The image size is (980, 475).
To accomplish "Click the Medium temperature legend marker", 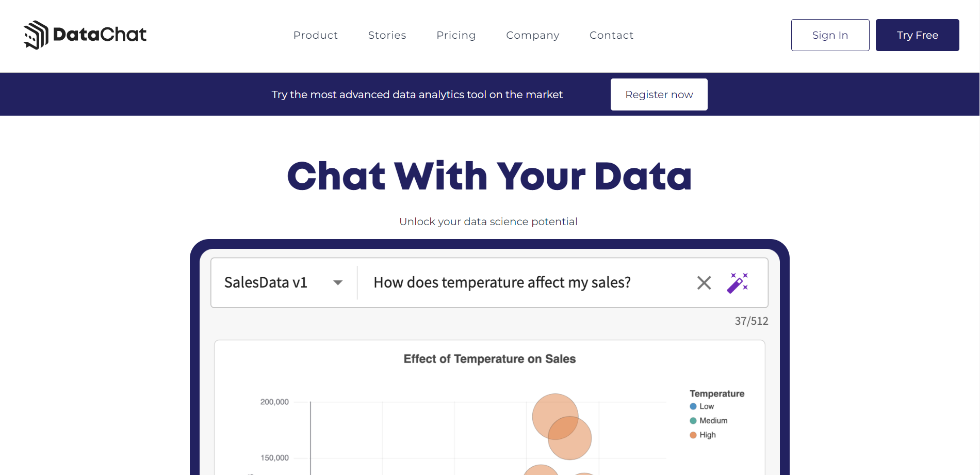I will 692,420.
